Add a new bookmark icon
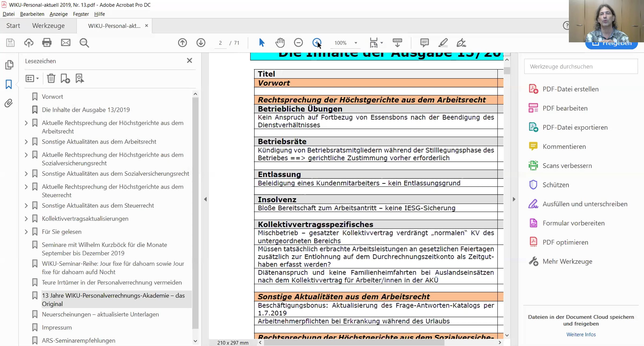The width and height of the screenshot is (644, 346). 65,78
